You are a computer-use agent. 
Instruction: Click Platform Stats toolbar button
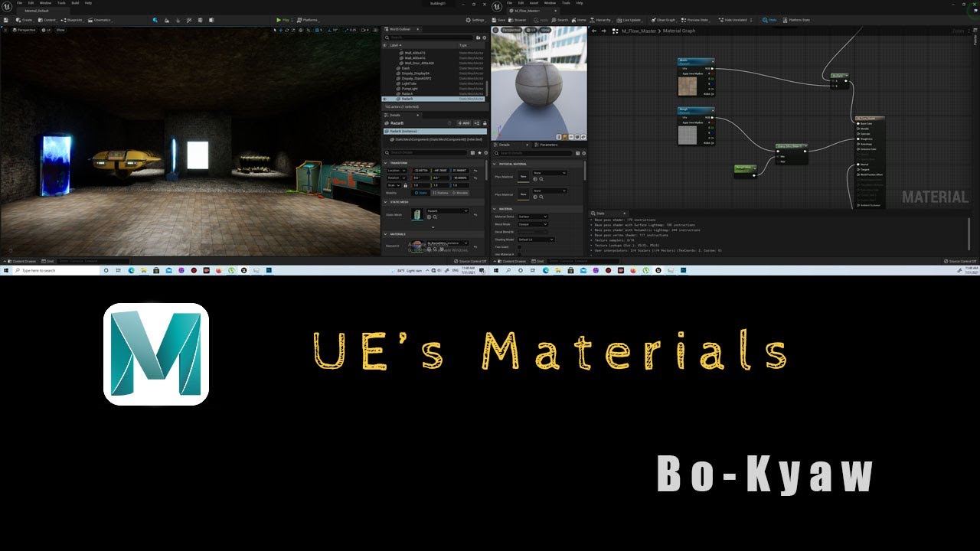[797, 20]
